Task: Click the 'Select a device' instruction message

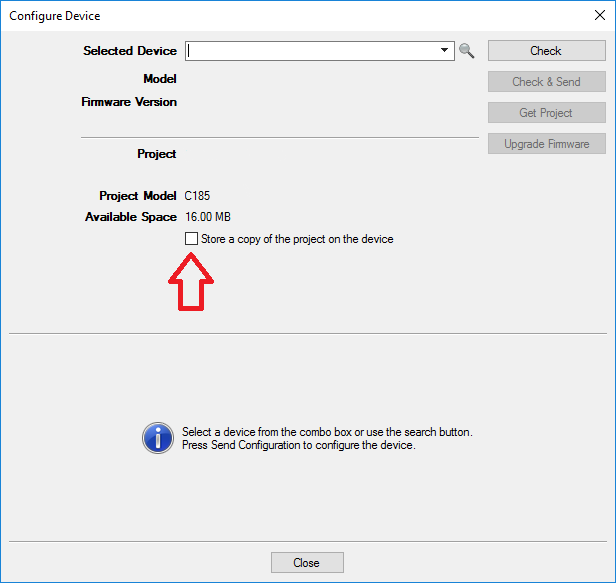Action: click(x=326, y=439)
